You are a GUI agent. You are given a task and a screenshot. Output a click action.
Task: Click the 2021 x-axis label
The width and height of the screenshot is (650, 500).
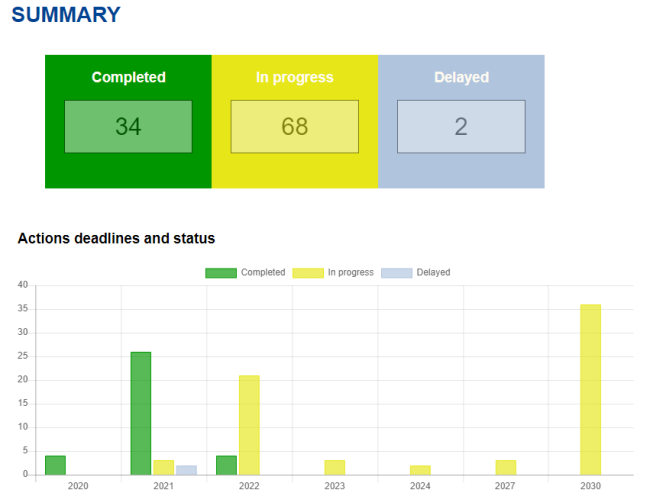pos(163,486)
